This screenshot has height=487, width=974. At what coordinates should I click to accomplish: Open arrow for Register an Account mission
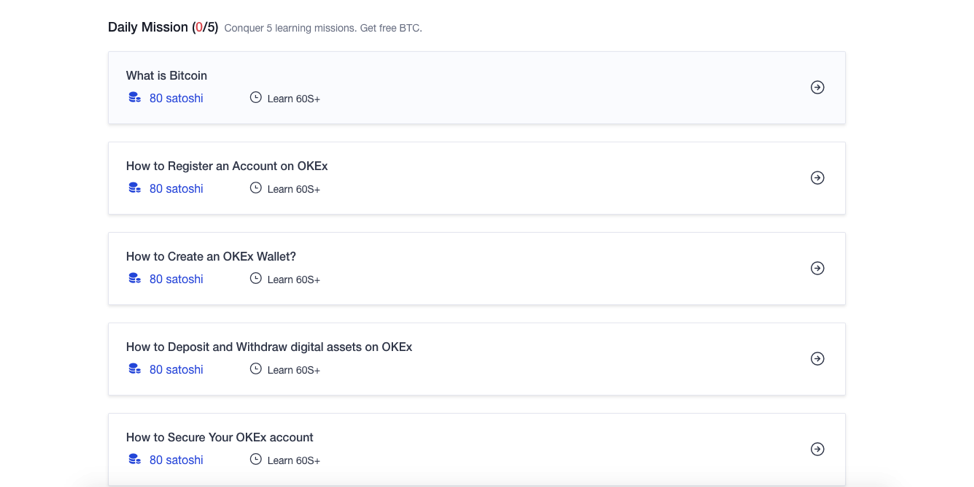tap(817, 178)
